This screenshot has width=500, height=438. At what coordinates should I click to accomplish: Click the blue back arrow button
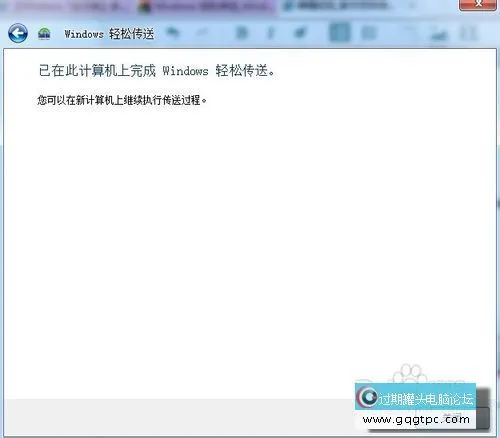coord(18,33)
